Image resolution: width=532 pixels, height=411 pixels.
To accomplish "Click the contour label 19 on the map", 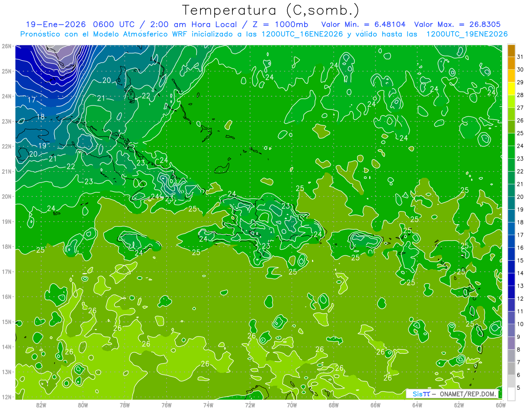I will [42, 145].
